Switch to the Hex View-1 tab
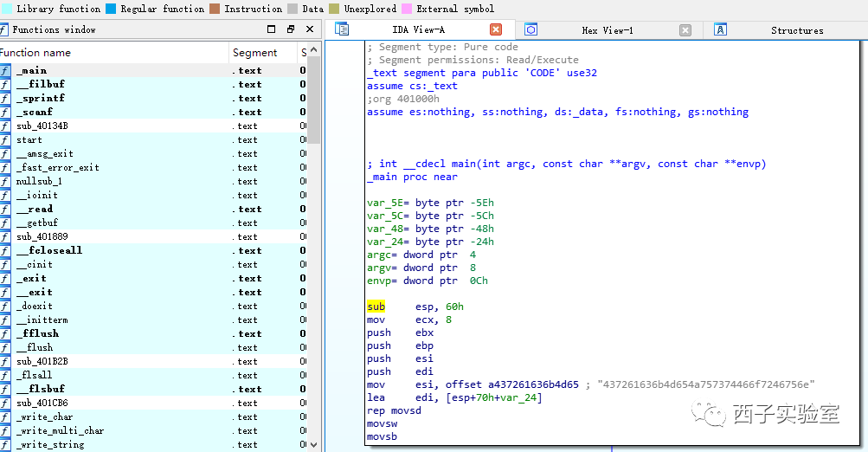 pos(608,30)
